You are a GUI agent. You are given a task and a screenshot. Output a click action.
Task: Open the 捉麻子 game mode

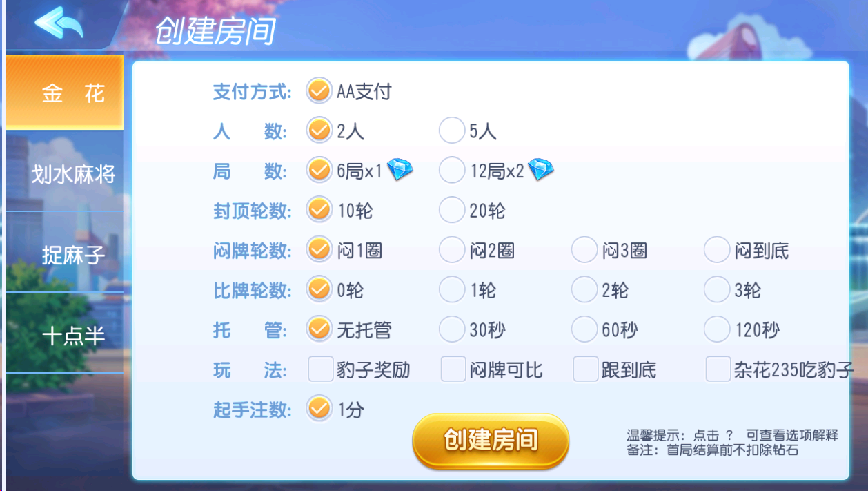click(x=64, y=256)
